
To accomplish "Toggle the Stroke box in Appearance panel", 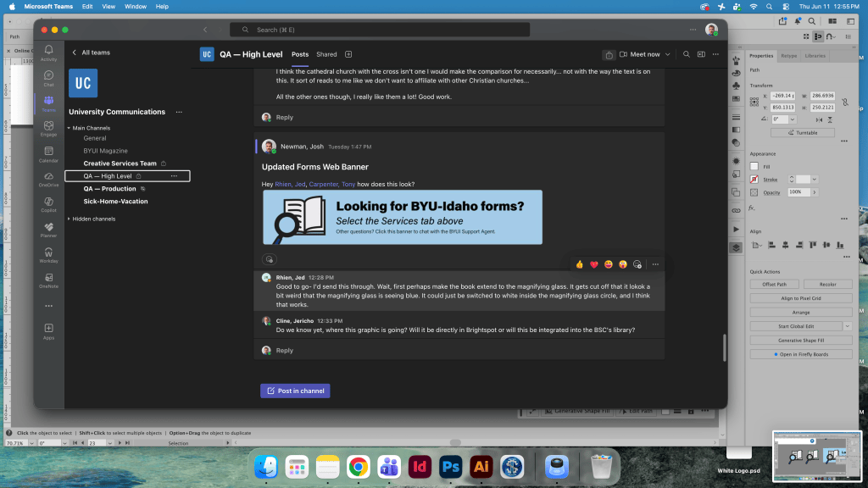I will pos(754,180).
